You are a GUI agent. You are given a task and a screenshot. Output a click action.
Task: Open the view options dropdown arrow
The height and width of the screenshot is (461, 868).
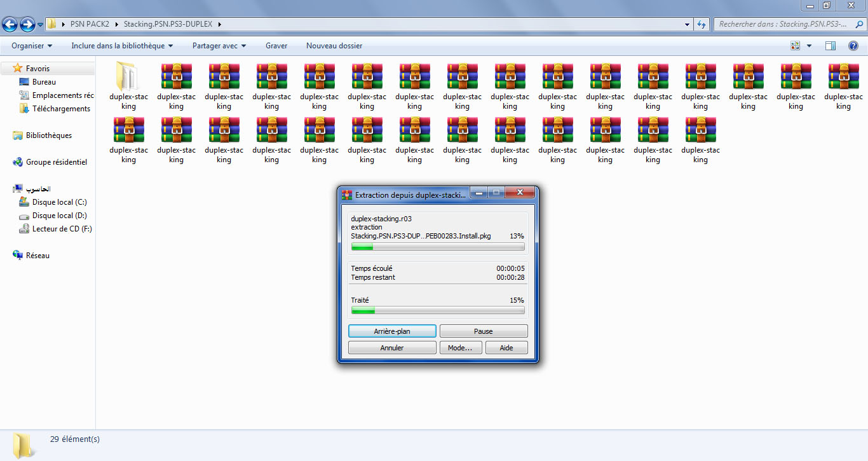click(x=809, y=46)
